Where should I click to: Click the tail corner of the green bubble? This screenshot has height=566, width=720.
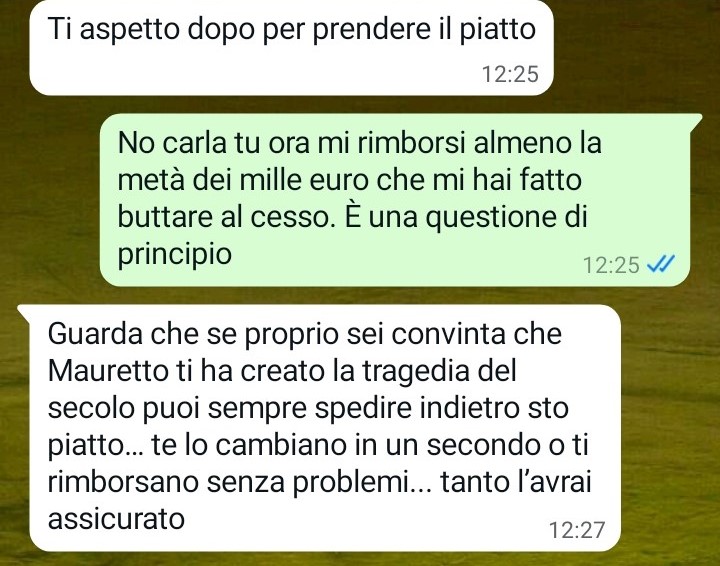point(695,120)
